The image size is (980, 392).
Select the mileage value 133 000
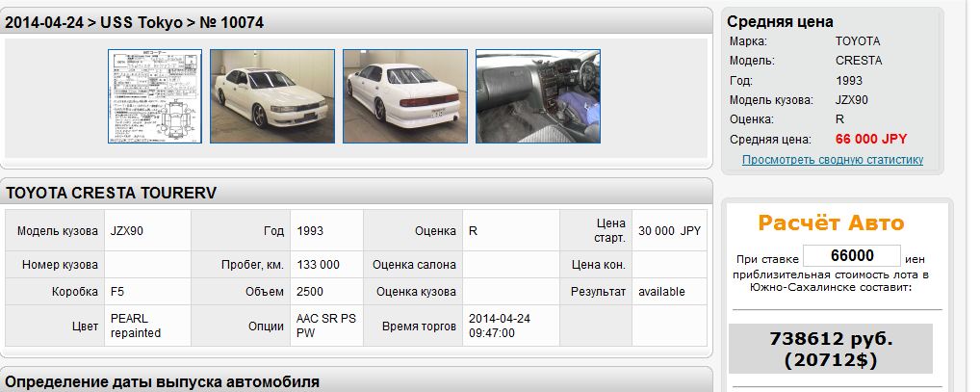[x=319, y=264]
